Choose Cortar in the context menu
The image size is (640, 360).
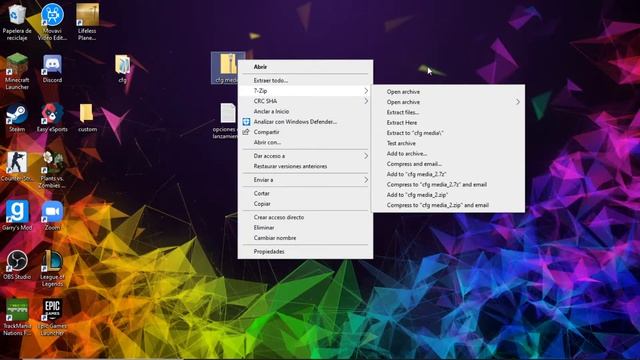(x=305, y=193)
